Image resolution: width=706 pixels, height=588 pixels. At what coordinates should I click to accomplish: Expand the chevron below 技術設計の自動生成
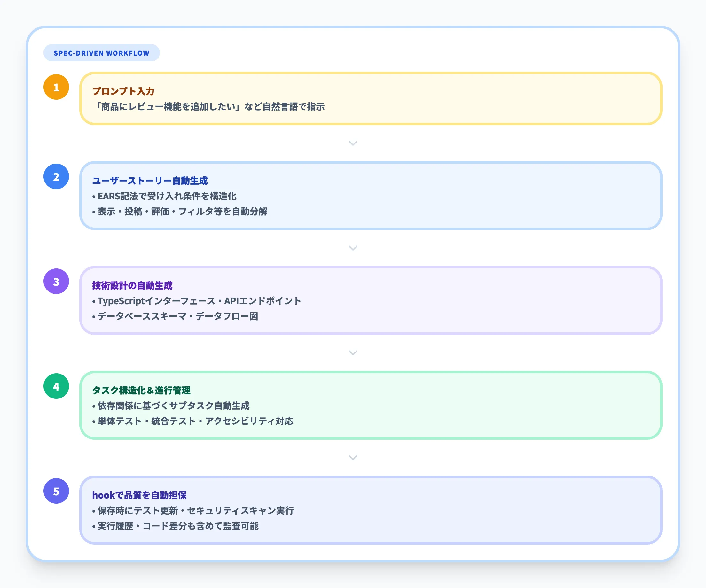pos(353,353)
